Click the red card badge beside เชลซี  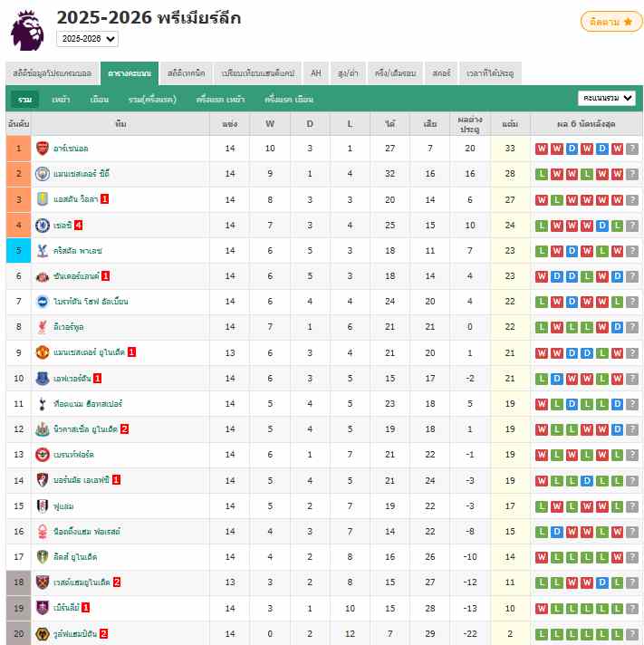[x=80, y=225]
